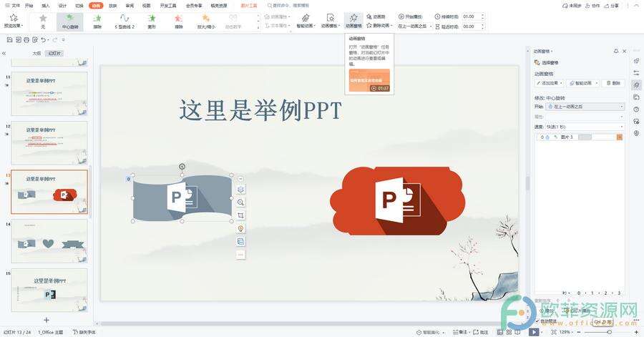
Task: Click the 开始播放 option
Action: click(411, 16)
